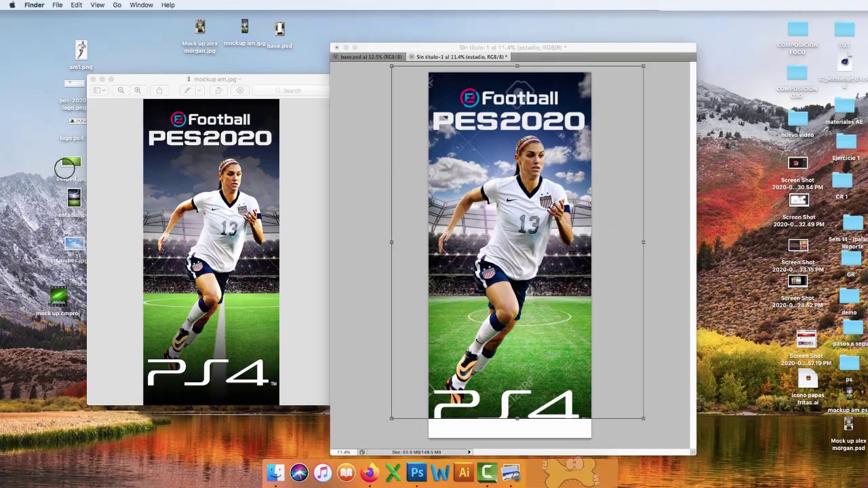
Task: Click zoom out in Preview toolbar
Action: (x=121, y=90)
